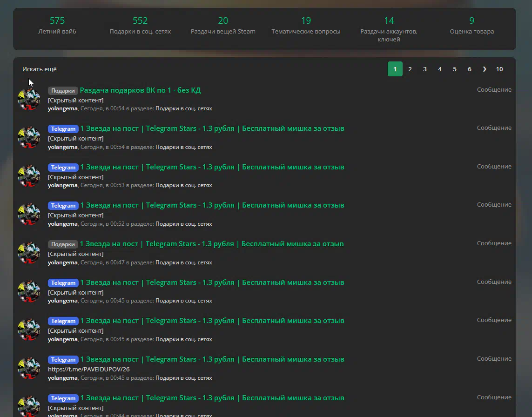Open the Telegram Stars thread posted at 00:53
This screenshot has width=532, height=417.
click(x=212, y=167)
